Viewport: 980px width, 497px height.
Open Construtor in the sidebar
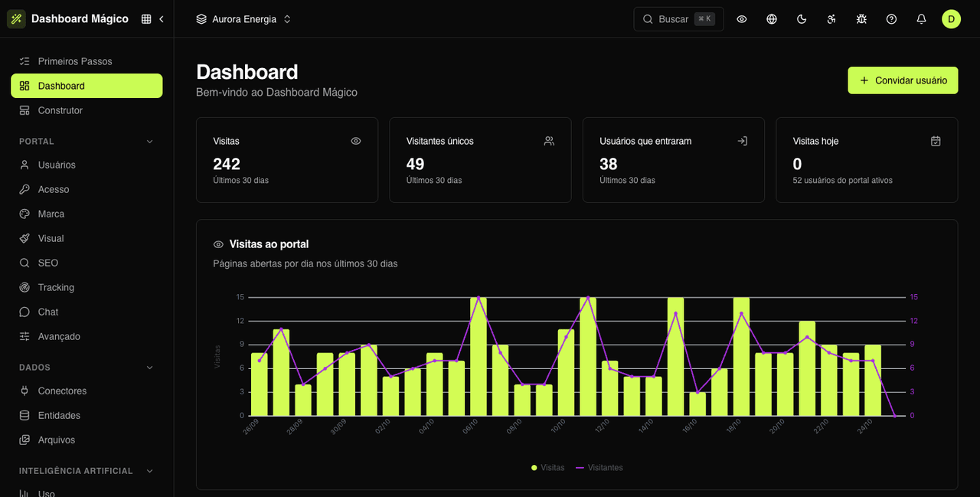tap(87, 110)
